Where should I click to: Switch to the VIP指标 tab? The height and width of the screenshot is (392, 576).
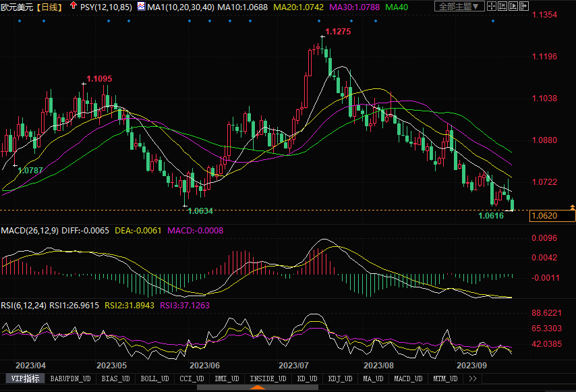point(25,379)
